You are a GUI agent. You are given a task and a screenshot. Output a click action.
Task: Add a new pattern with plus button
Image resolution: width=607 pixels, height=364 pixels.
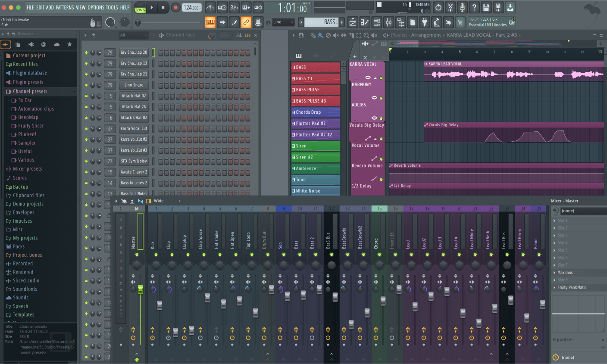coord(342,22)
